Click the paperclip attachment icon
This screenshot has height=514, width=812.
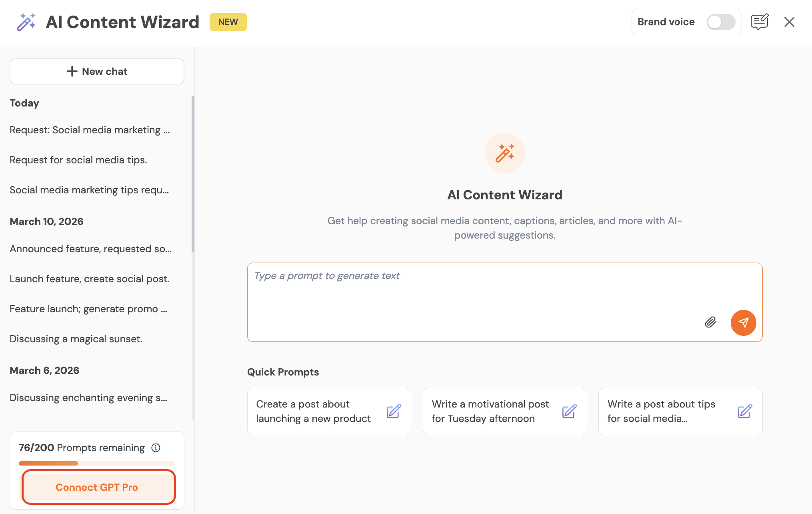tap(710, 322)
